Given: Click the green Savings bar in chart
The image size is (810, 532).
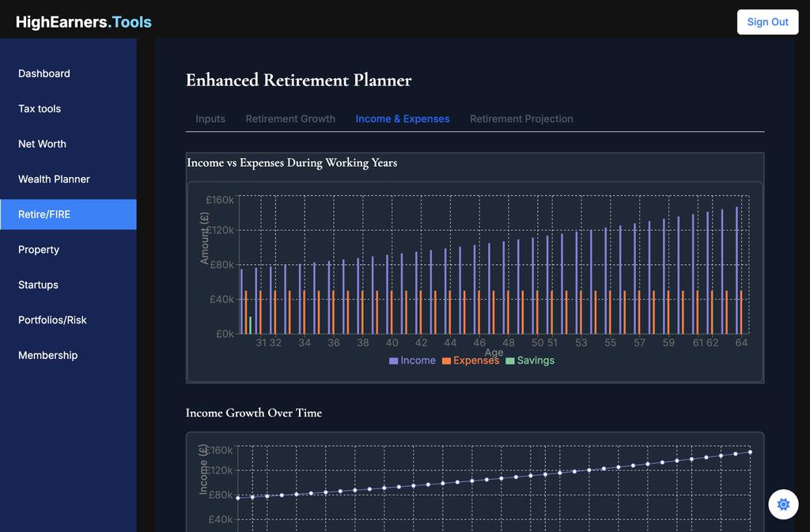Looking at the screenshot, I should (x=251, y=326).
